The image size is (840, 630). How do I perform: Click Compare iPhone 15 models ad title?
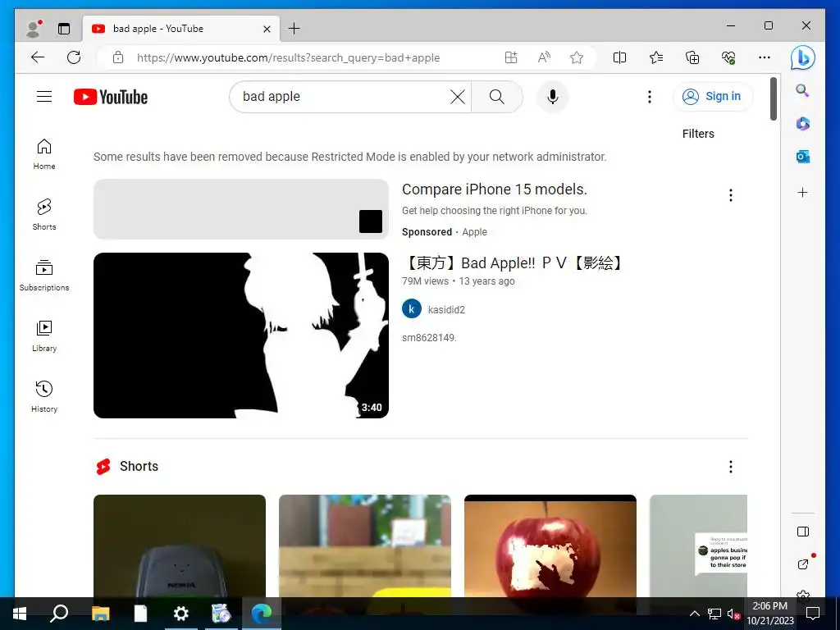click(495, 189)
